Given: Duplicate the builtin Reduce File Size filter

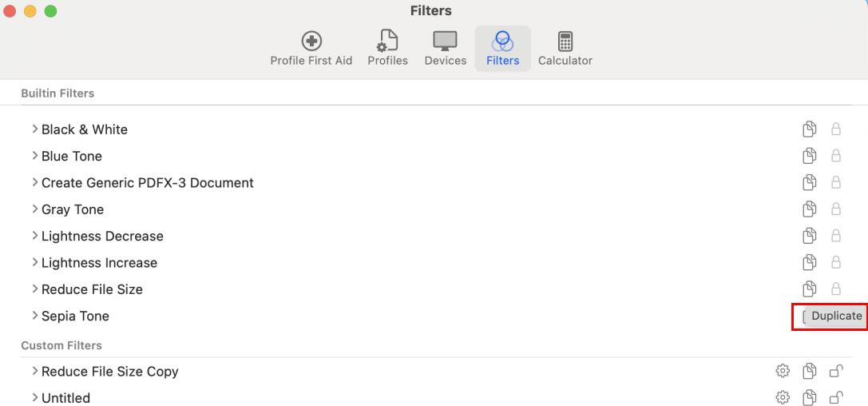Looking at the screenshot, I should coord(810,289).
